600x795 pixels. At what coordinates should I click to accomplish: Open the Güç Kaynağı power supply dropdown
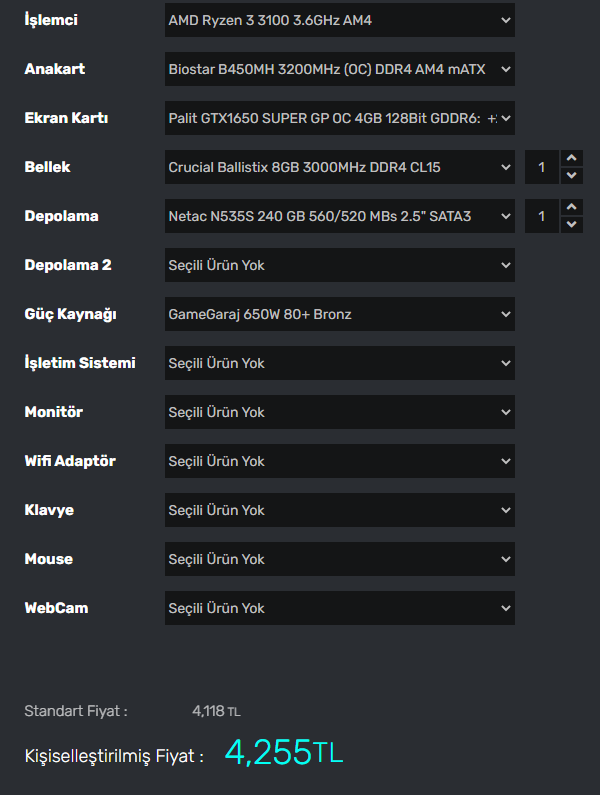pyautogui.click(x=339, y=314)
